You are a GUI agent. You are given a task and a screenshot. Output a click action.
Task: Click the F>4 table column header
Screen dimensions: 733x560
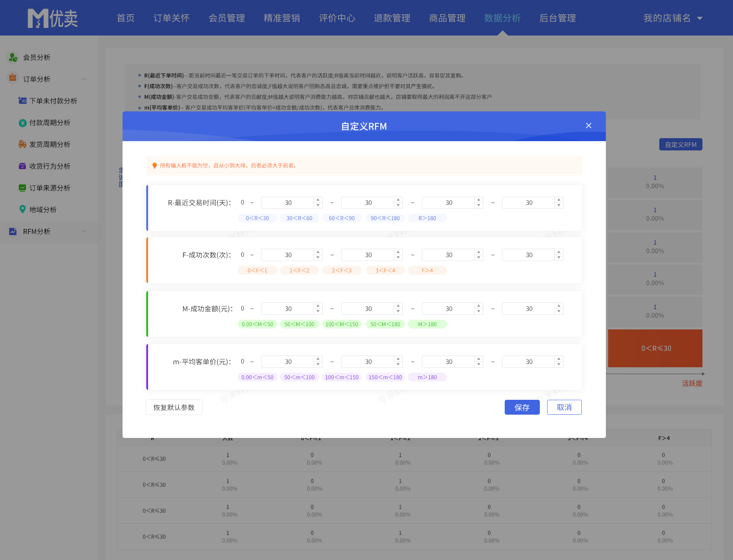tap(664, 438)
